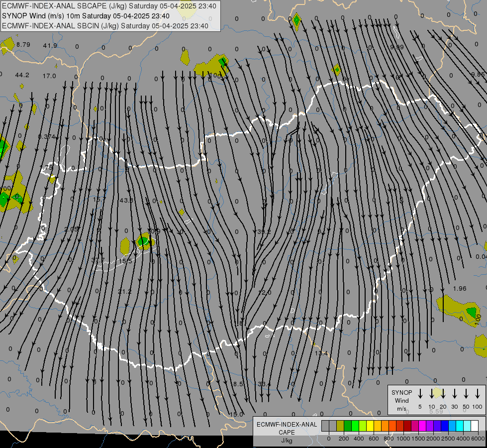Pick the dark green CAPE legend swatch
The image size is (487, 448).
pyautogui.click(x=348, y=426)
